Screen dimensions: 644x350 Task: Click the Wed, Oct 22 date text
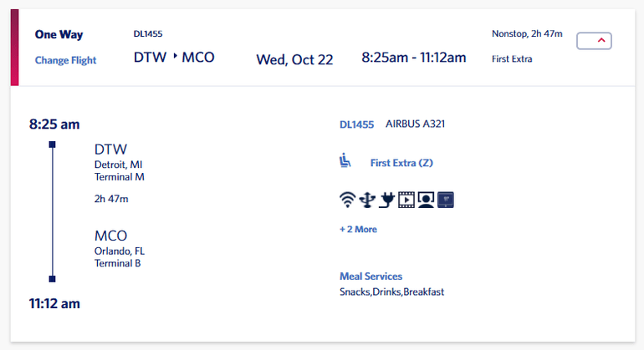tap(294, 58)
